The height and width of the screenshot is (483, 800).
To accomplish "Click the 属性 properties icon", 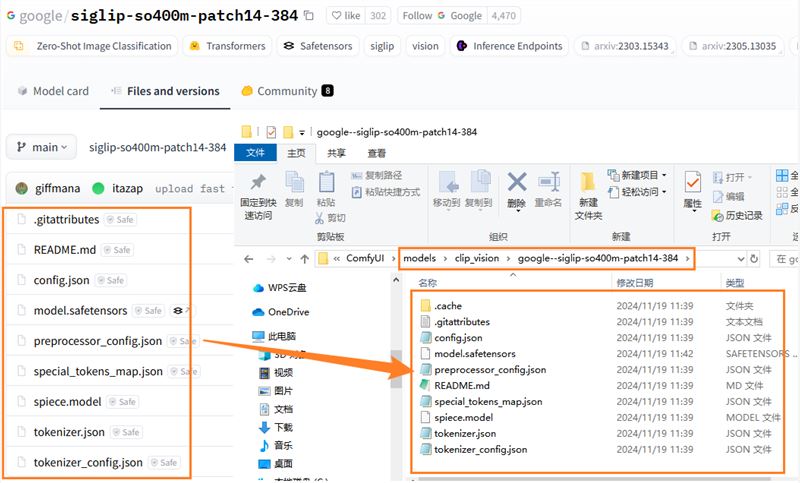I will click(x=692, y=183).
